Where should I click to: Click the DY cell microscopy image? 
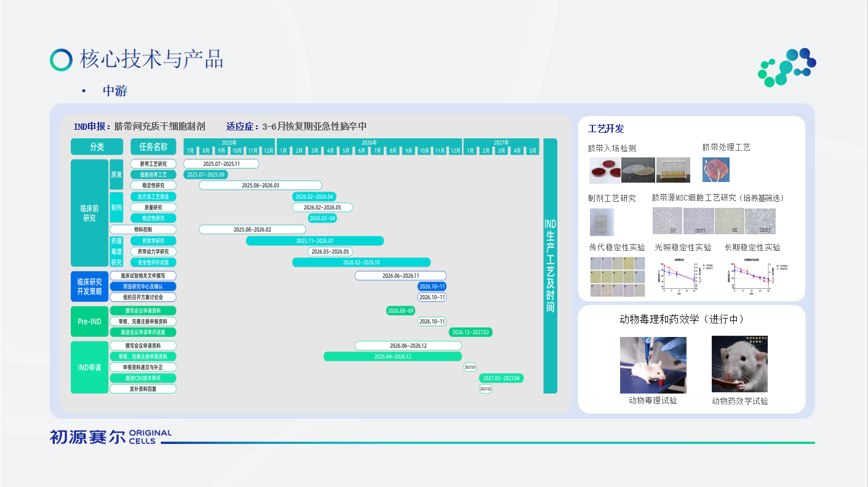[x=667, y=221]
